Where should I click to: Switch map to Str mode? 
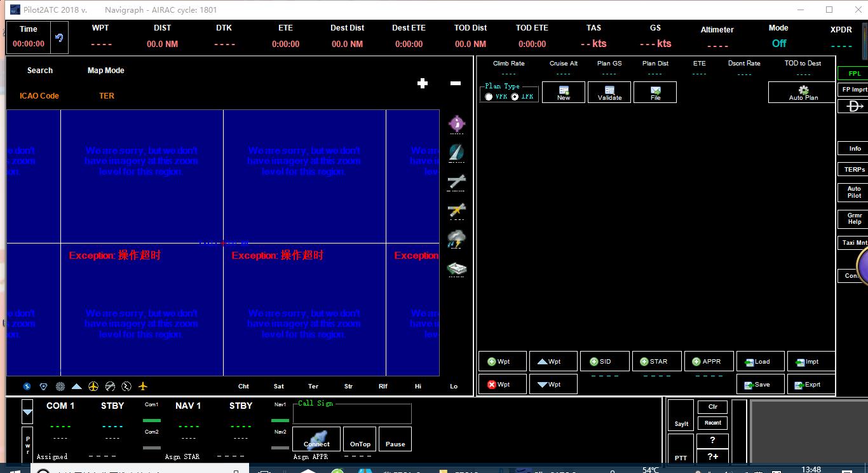(348, 386)
